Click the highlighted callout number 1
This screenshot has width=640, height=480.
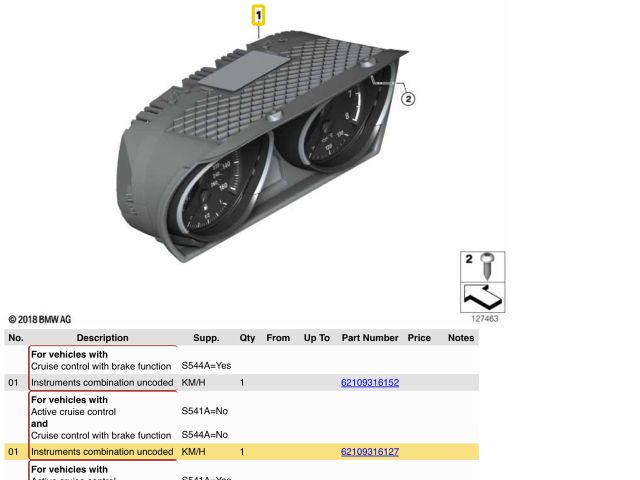[x=259, y=16]
